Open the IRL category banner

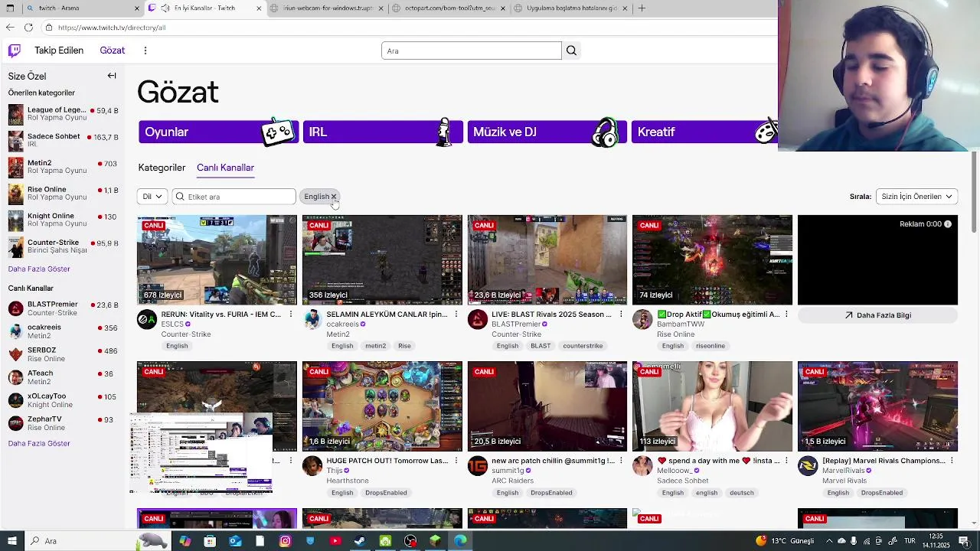(x=383, y=132)
